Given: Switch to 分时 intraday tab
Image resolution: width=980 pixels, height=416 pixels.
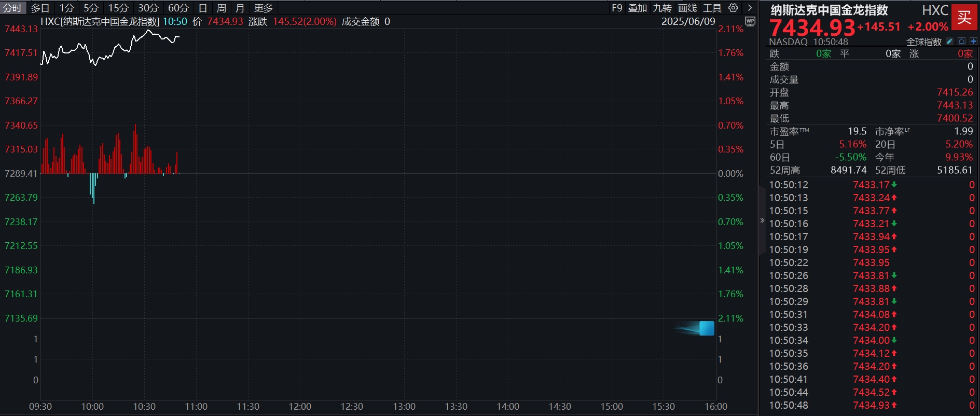Looking at the screenshot, I should [x=12, y=8].
